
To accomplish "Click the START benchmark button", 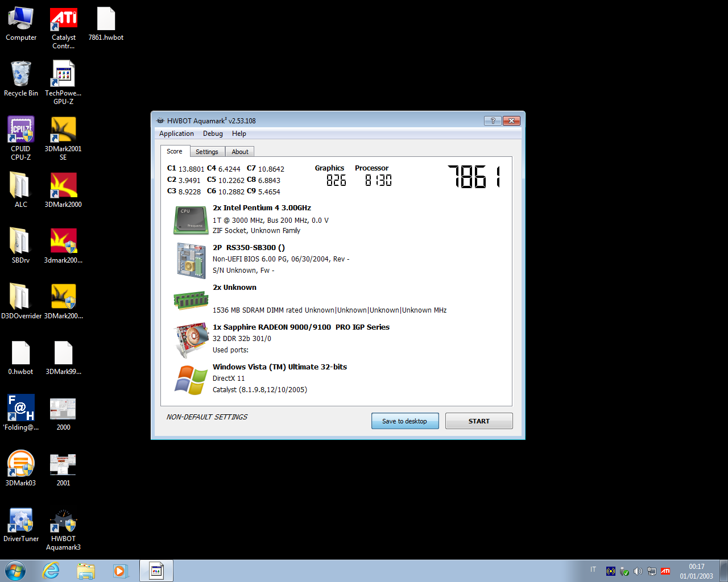I will (x=479, y=421).
